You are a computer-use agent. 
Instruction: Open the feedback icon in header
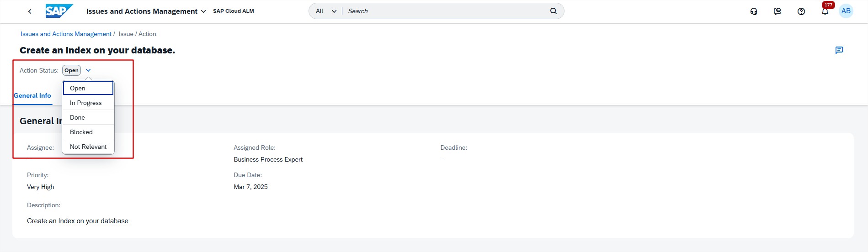777,11
